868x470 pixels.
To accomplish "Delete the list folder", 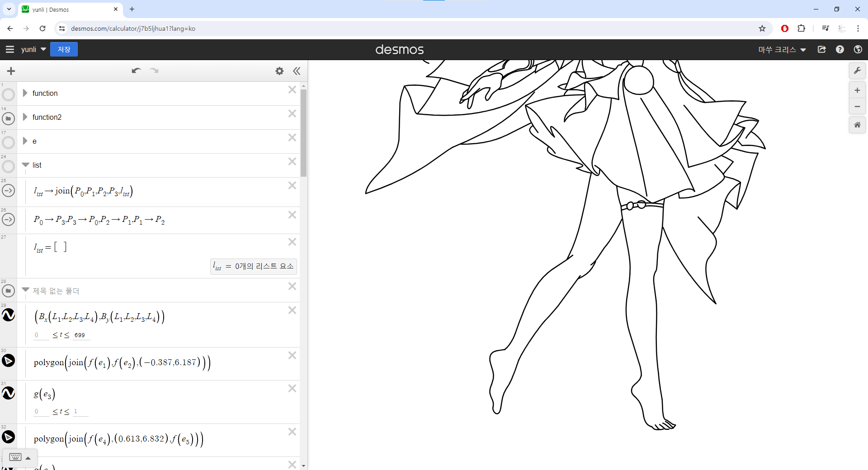I will click(x=292, y=161).
